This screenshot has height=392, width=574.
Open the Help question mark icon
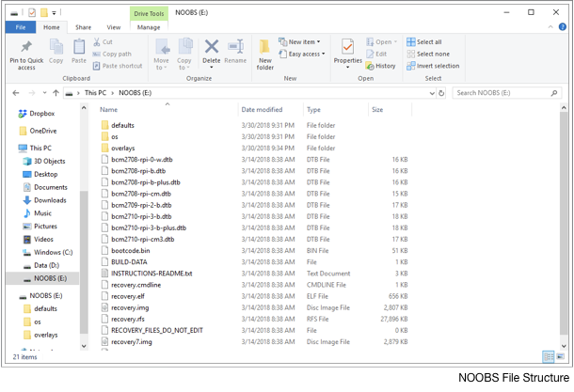pos(563,26)
